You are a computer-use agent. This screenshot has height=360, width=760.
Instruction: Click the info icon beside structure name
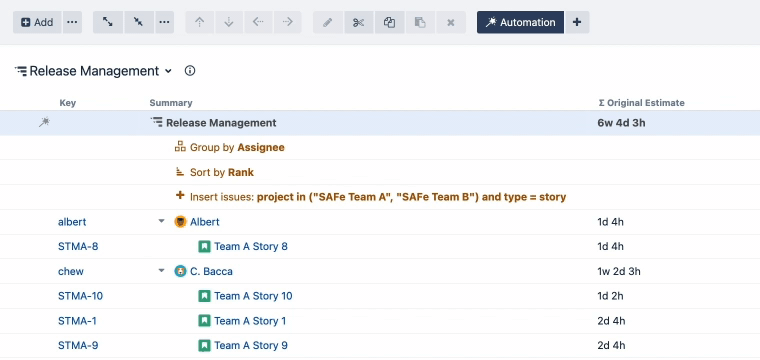190,71
